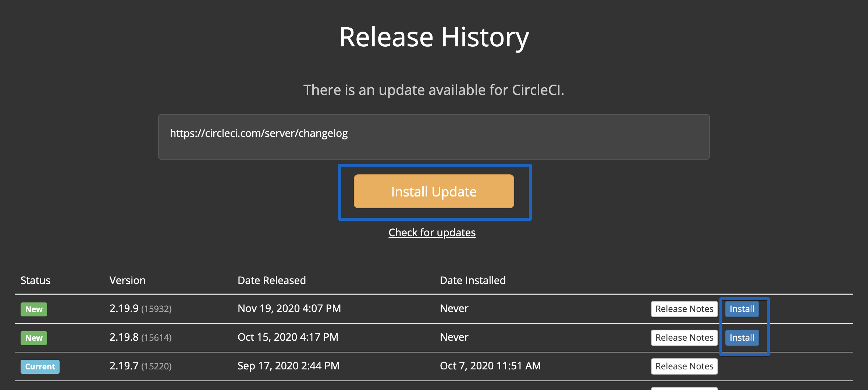Open Release Notes for version 2.19.8
The image size is (868, 390).
pyautogui.click(x=684, y=337)
